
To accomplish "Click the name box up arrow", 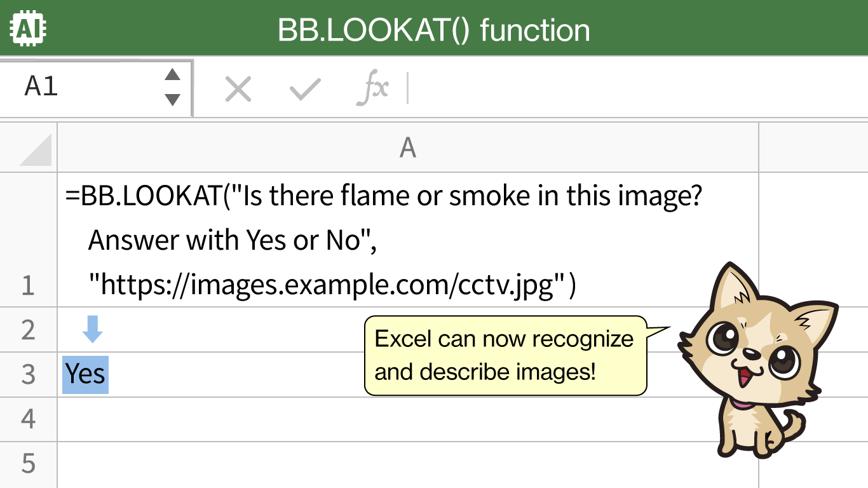I will tap(172, 75).
